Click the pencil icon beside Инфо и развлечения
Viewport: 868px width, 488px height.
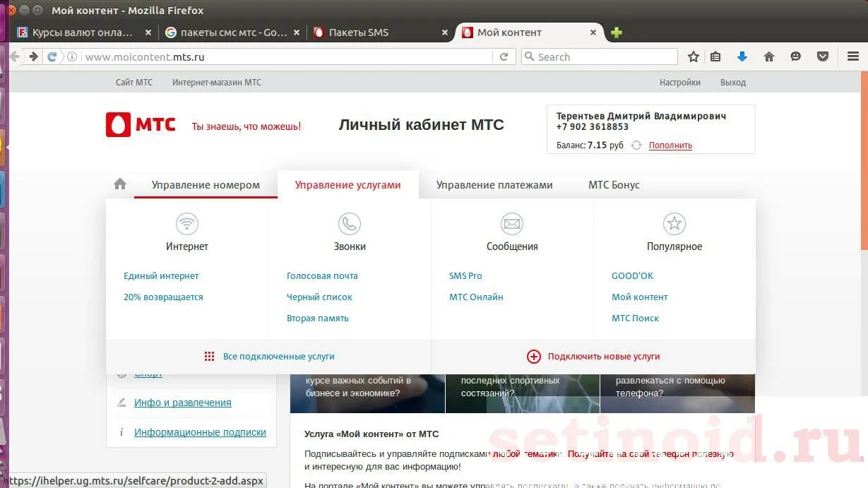121,403
